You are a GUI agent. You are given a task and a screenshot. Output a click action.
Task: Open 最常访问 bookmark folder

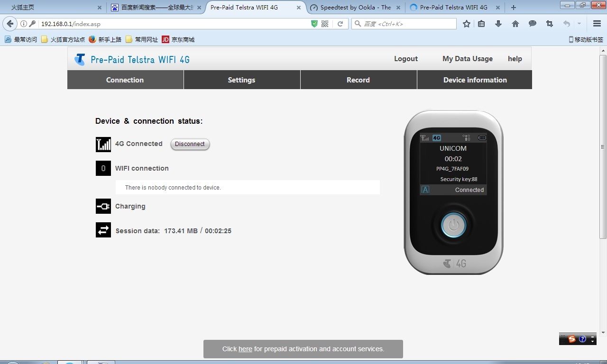21,39
